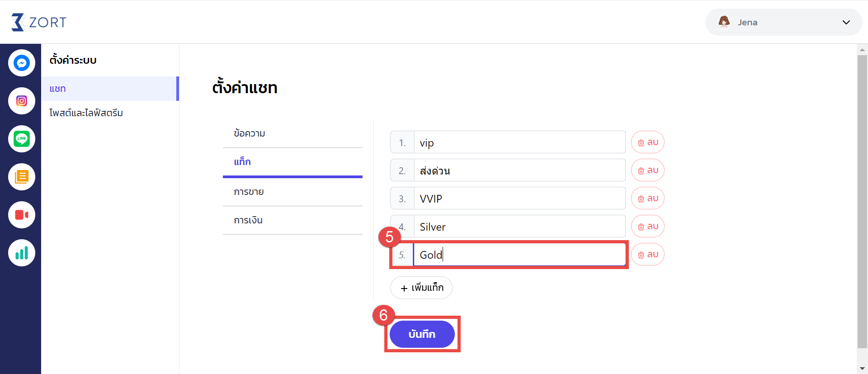Click the page scrollbar down arrow
This screenshot has width=868, height=374.
(862, 369)
